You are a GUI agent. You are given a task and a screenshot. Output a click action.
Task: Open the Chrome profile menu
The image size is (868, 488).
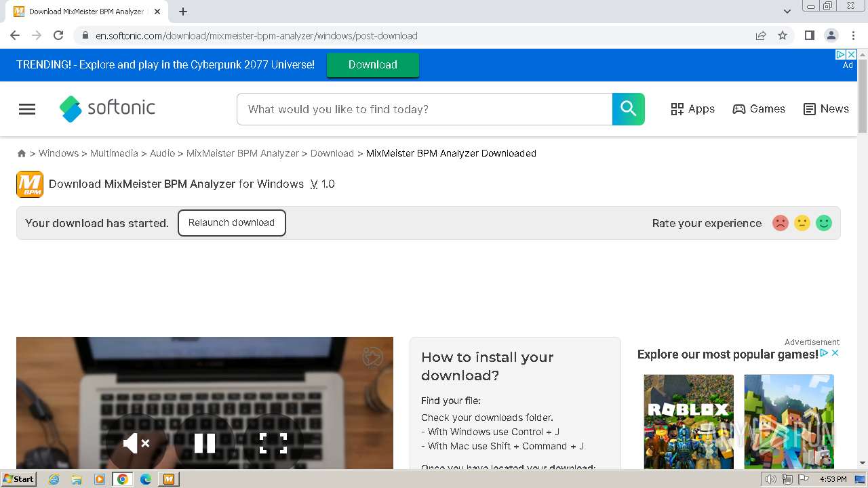tap(831, 35)
